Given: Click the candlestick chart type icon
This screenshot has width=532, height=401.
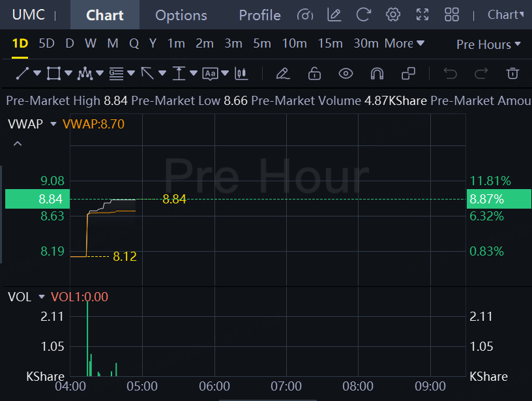Looking at the screenshot, I should (x=241, y=73).
